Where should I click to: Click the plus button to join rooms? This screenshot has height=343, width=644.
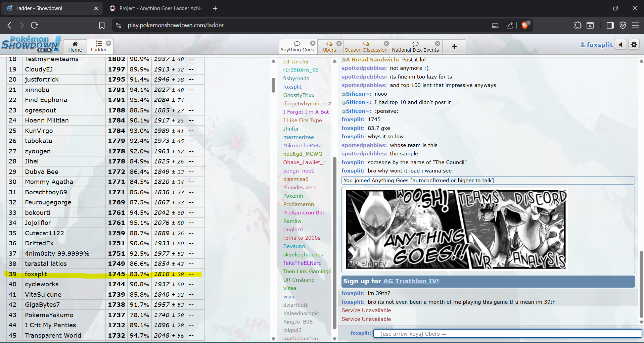[x=454, y=46]
